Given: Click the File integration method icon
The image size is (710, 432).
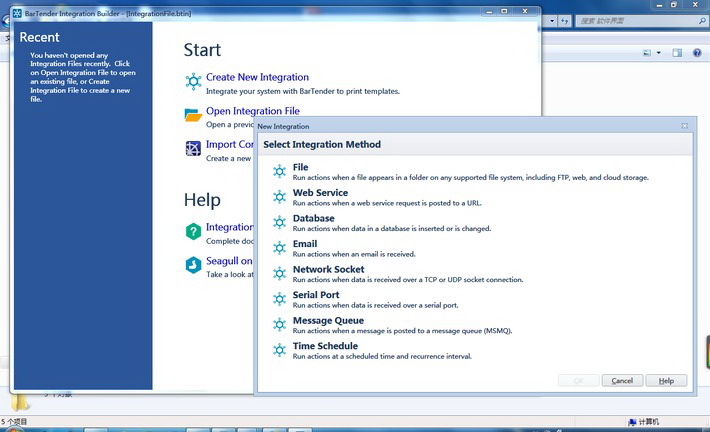Looking at the screenshot, I should click(x=279, y=172).
